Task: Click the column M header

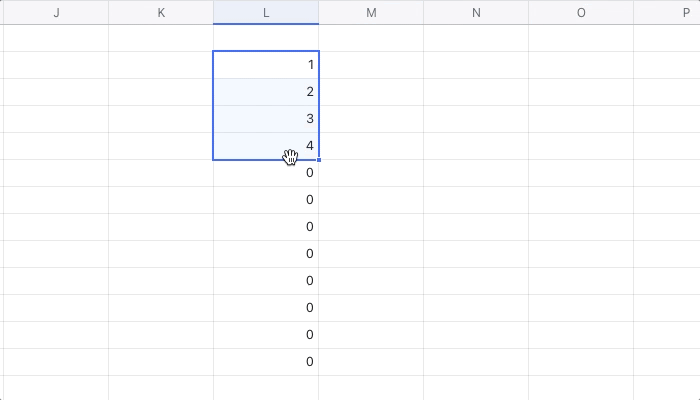Action: (x=371, y=12)
